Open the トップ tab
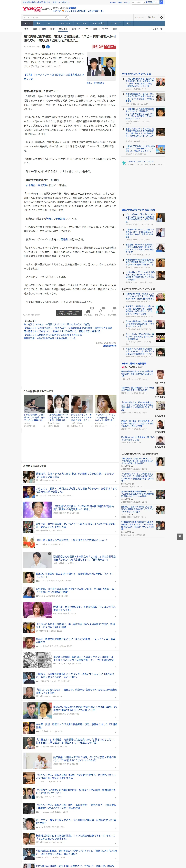 click(27, 24)
